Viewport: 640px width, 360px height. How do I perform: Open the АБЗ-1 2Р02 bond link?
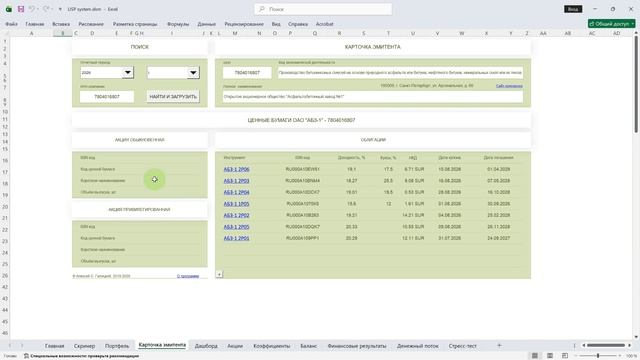tap(236, 215)
